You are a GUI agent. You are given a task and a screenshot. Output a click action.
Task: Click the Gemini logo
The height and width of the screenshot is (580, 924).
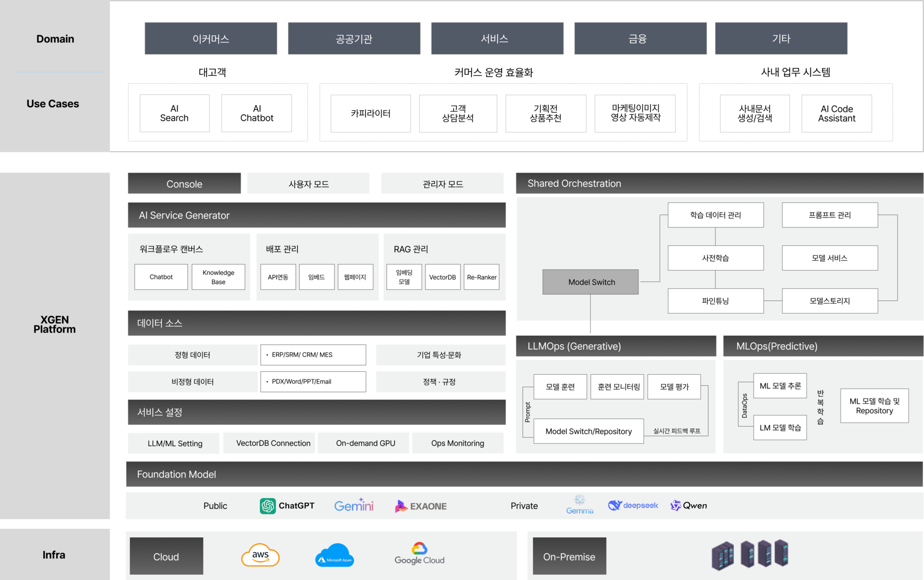[354, 506]
